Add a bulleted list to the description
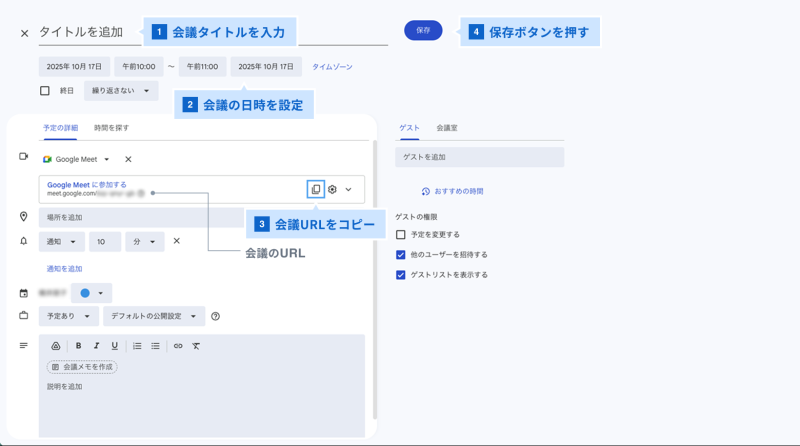Viewport: 800px width, 446px height. pyautogui.click(x=155, y=346)
